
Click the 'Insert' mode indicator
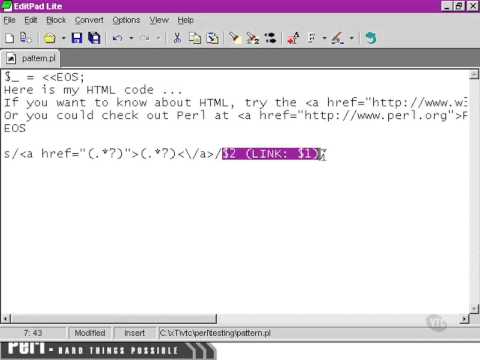tap(134, 333)
